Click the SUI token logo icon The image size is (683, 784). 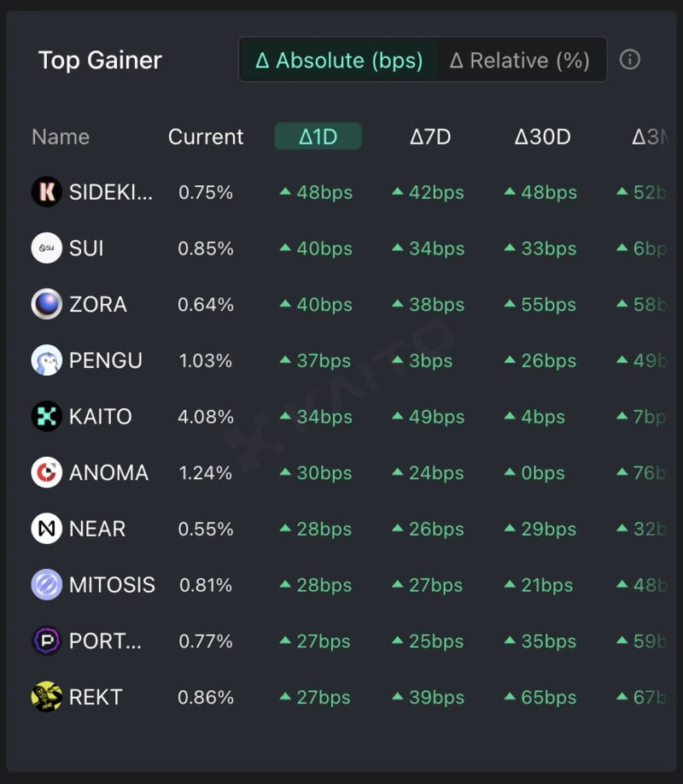pos(47,249)
